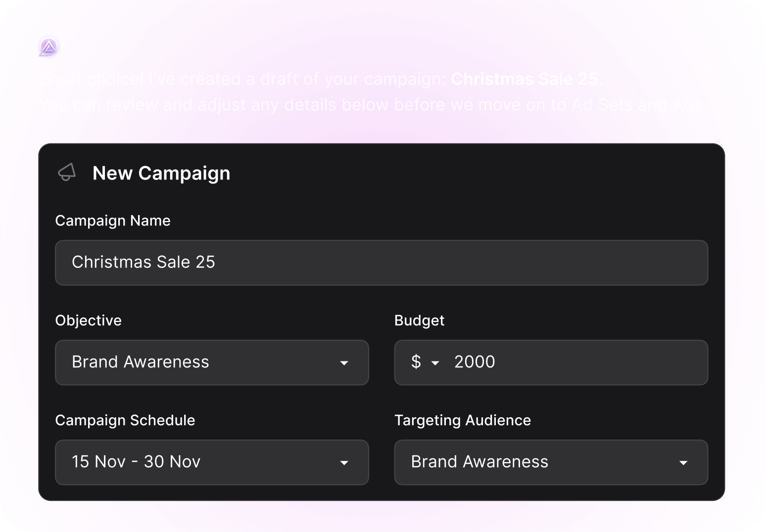Screen dimensions: 766x532
Task: Click the dollar currency symbol in Budget
Action: coord(416,362)
